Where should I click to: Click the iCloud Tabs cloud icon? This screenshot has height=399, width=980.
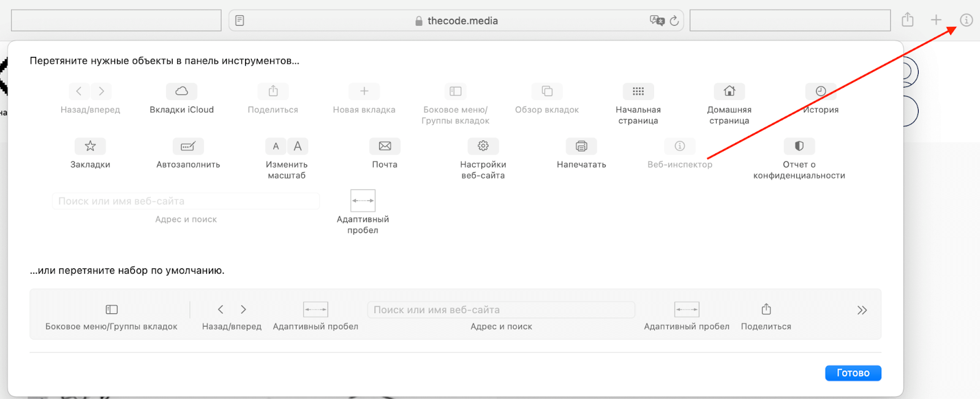coord(182,91)
